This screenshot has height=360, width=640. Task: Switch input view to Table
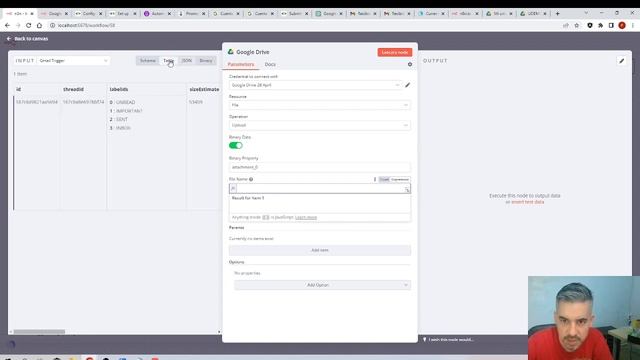168,60
